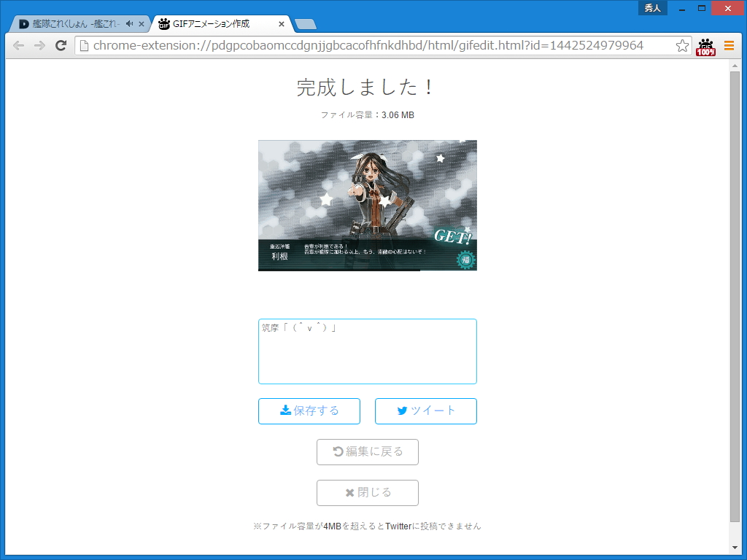Click the completed GIF animation preview
Screen dimensions: 747x560
click(367, 205)
